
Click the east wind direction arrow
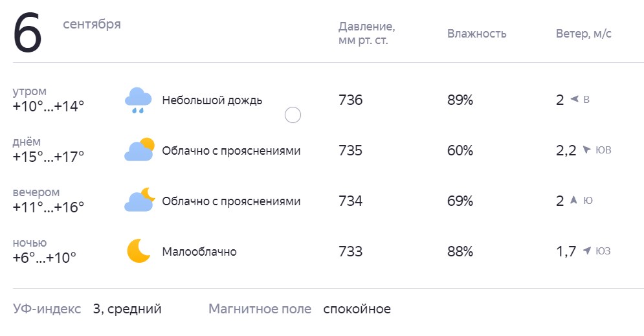(574, 99)
